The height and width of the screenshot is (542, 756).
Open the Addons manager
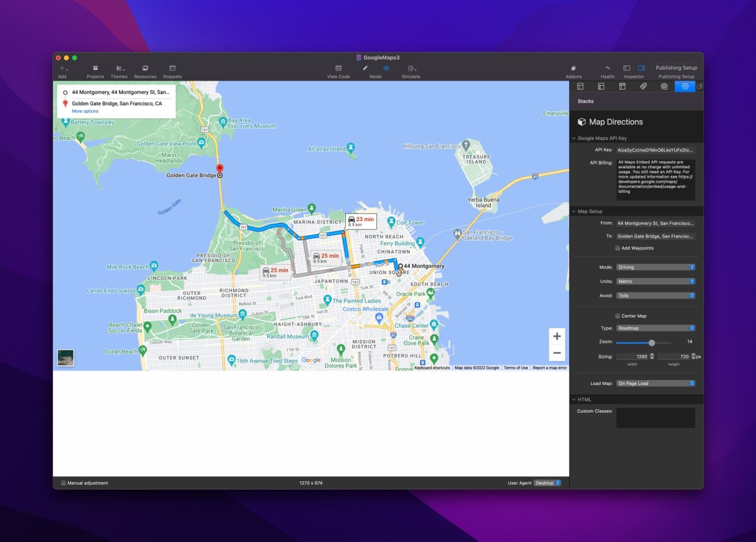(x=573, y=69)
